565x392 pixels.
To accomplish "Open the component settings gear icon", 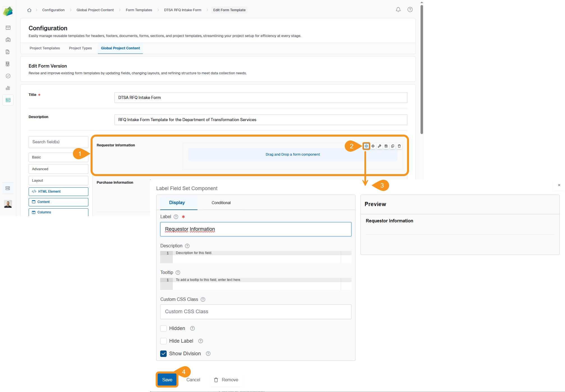I will pos(366,146).
